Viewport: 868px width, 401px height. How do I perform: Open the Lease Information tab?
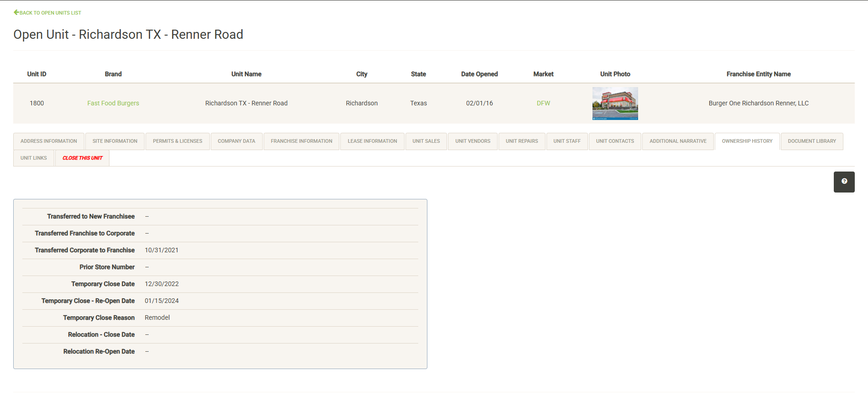coord(372,141)
